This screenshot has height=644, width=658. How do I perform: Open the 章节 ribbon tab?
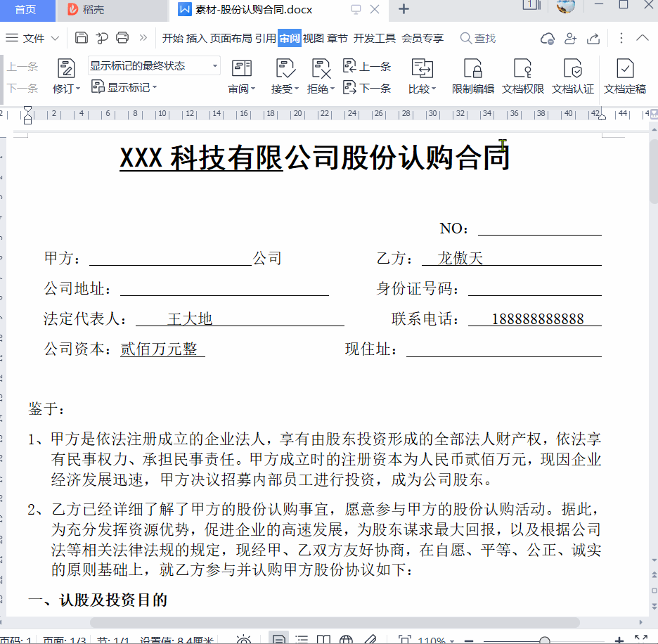[337, 38]
